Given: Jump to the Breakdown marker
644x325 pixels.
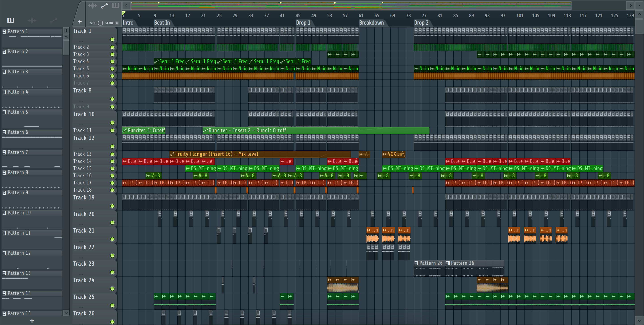Looking at the screenshot, I should click(371, 23).
